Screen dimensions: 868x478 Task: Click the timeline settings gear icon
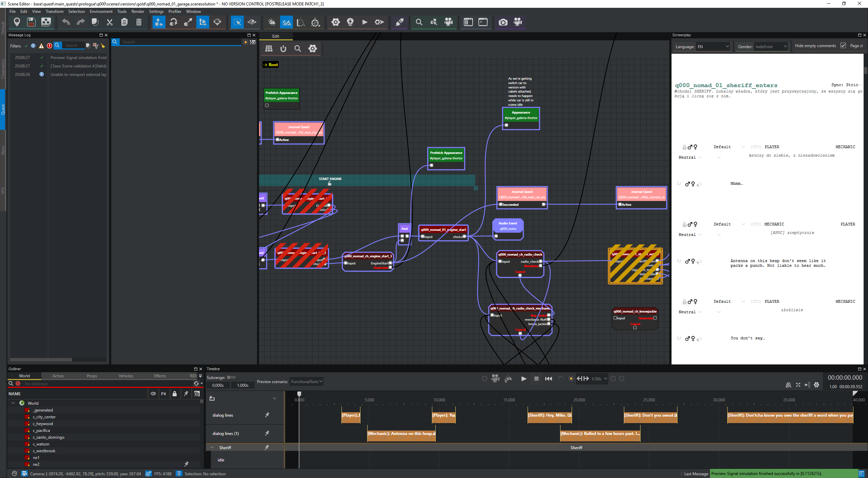coord(816,385)
